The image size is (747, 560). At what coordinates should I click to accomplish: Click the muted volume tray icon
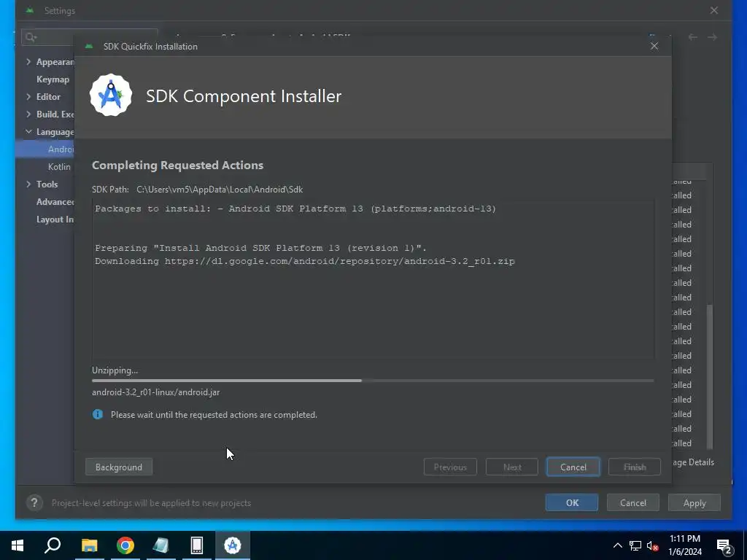tap(652, 545)
